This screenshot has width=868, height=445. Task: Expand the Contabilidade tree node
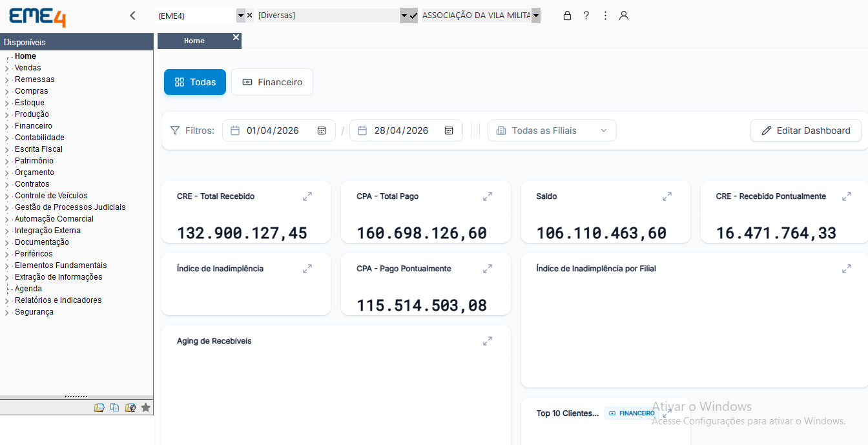point(6,138)
